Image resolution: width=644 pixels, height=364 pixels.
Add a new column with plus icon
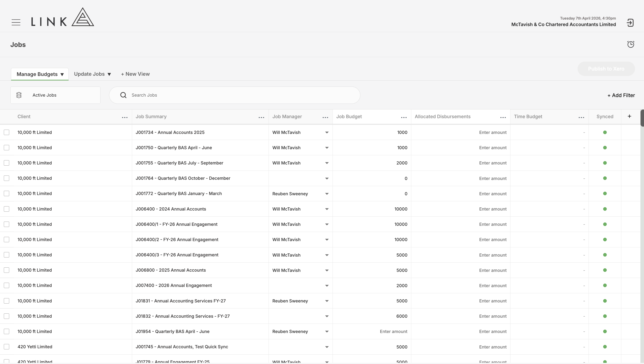[x=629, y=116]
